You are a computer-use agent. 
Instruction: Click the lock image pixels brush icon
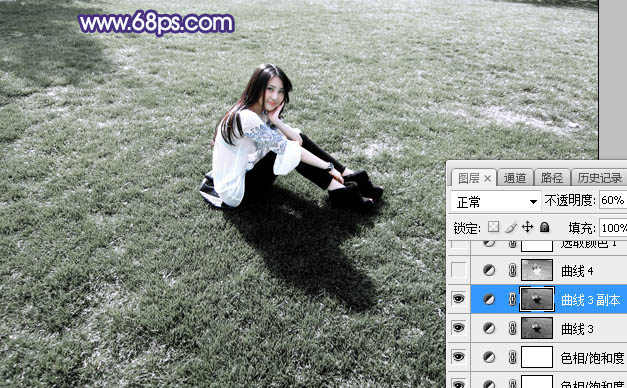point(511,228)
